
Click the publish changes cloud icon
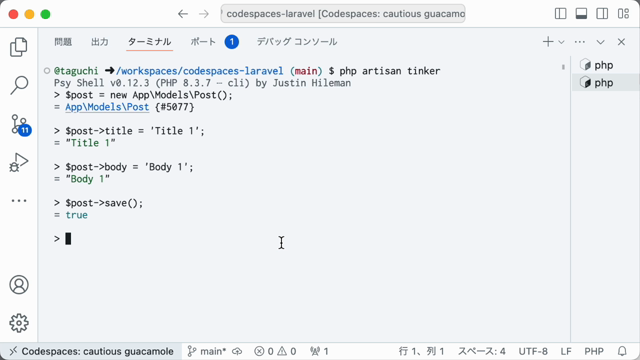[238, 351]
